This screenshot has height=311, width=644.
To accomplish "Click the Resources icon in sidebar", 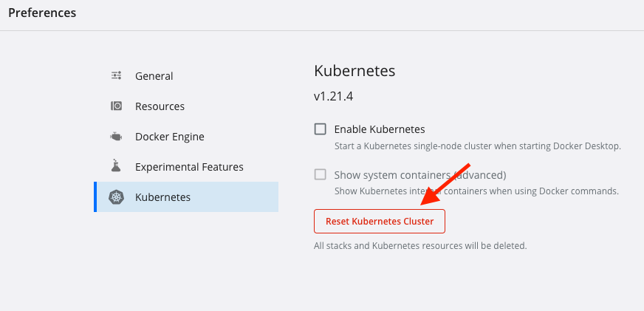I will (116, 106).
